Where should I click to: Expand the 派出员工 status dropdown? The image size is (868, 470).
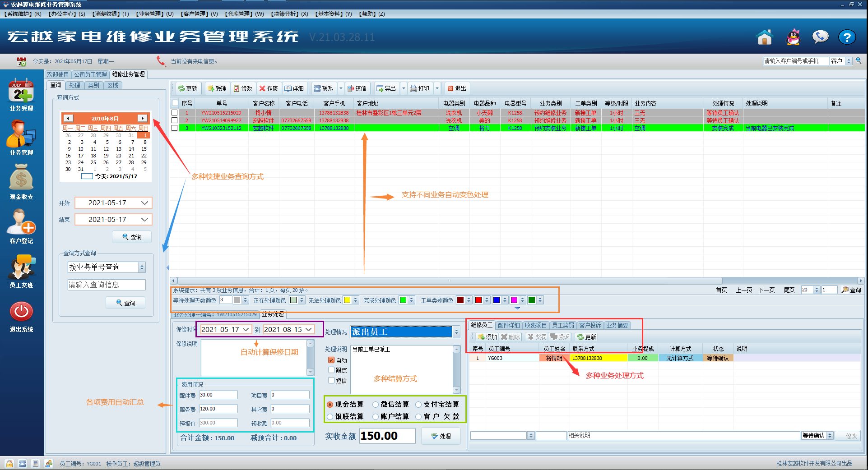(456, 332)
